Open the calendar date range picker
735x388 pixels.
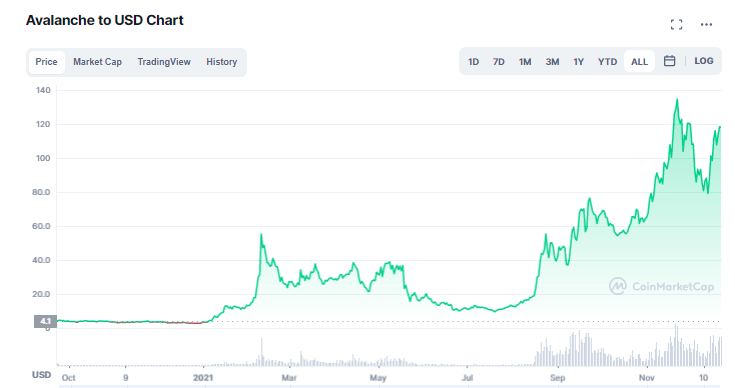coord(669,61)
